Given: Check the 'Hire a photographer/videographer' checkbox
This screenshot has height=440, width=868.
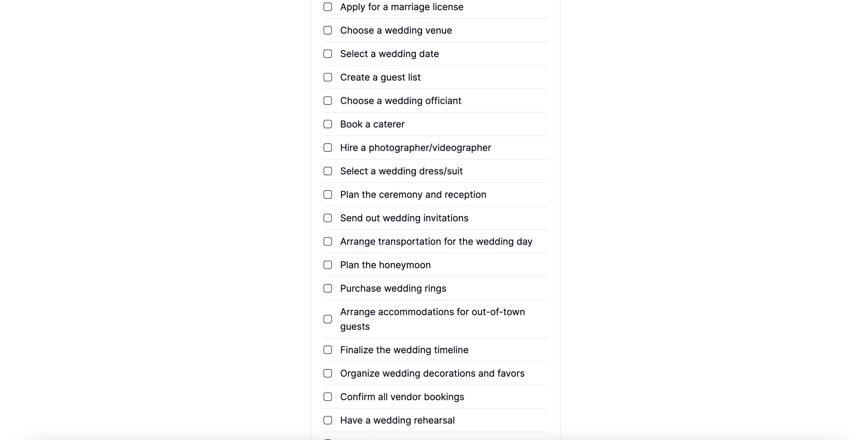Looking at the screenshot, I should click(x=328, y=147).
